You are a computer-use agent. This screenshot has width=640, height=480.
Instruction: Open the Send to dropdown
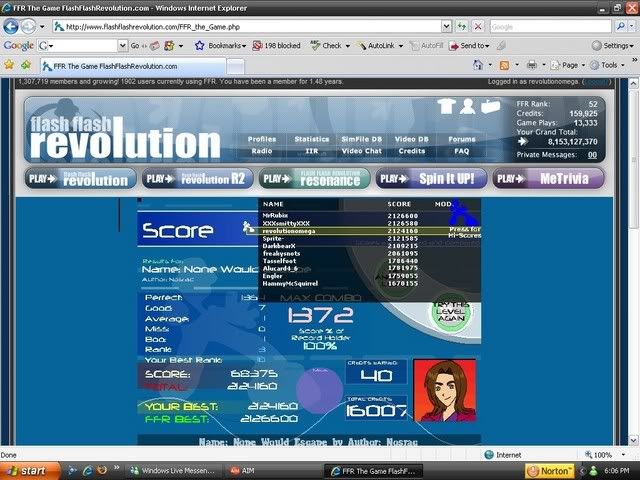click(471, 46)
